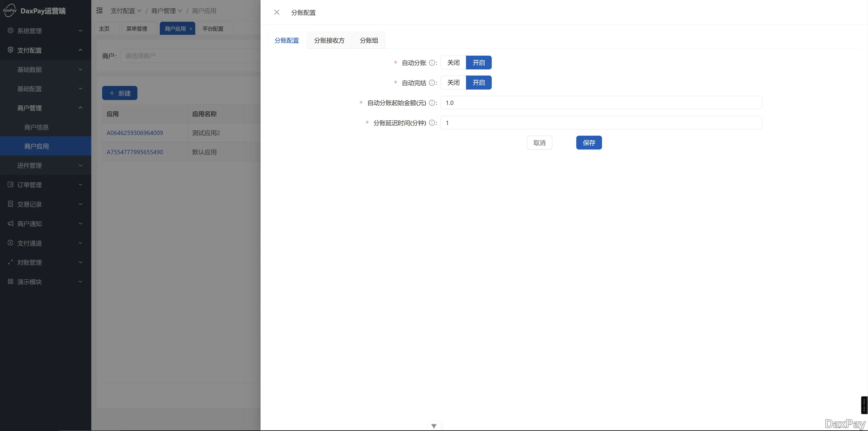Click info icon next to 自动完结
Image resolution: width=868 pixels, height=431 pixels.
point(432,83)
